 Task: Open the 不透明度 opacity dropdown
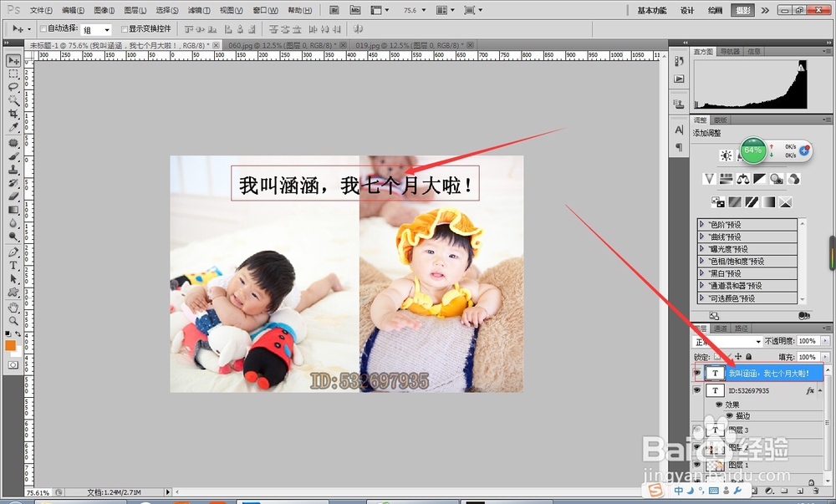(x=824, y=341)
